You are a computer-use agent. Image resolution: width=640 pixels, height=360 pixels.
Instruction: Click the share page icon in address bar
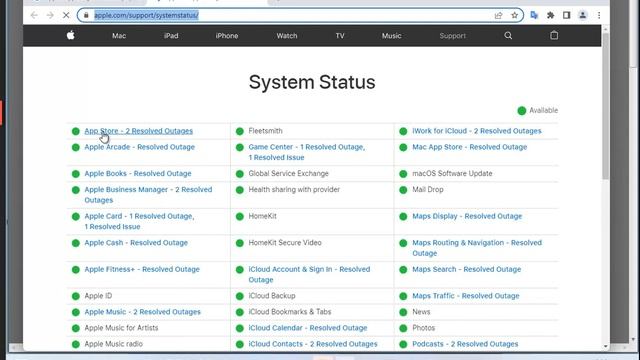point(498,16)
